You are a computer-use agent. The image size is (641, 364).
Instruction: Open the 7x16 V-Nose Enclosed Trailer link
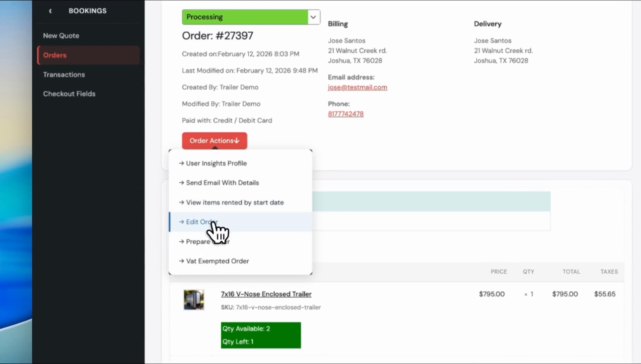pos(266,294)
